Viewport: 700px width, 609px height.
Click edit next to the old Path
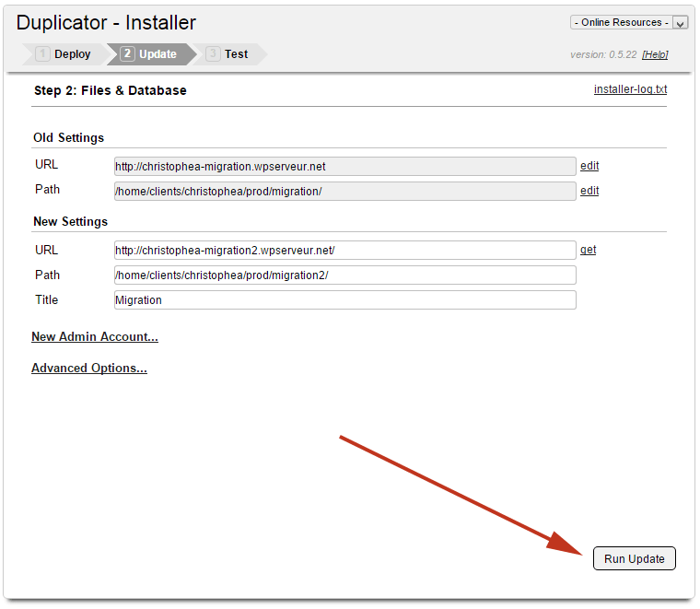589,191
